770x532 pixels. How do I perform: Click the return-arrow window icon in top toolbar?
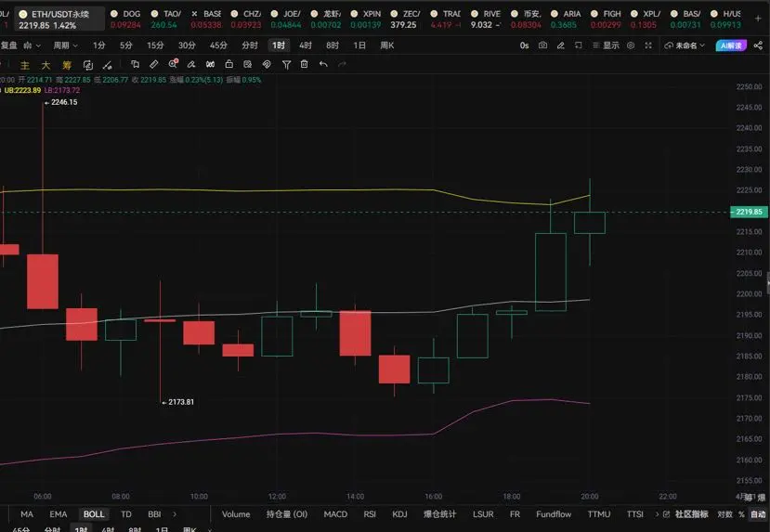579,45
